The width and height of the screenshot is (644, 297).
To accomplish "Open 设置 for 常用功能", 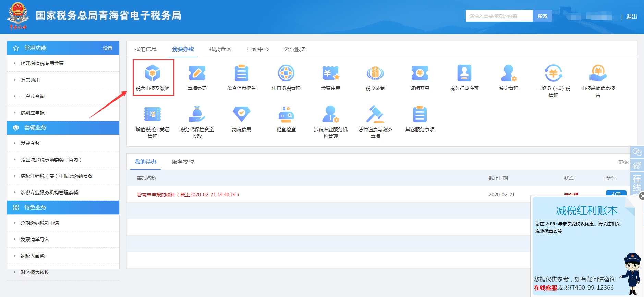I will point(108,48).
